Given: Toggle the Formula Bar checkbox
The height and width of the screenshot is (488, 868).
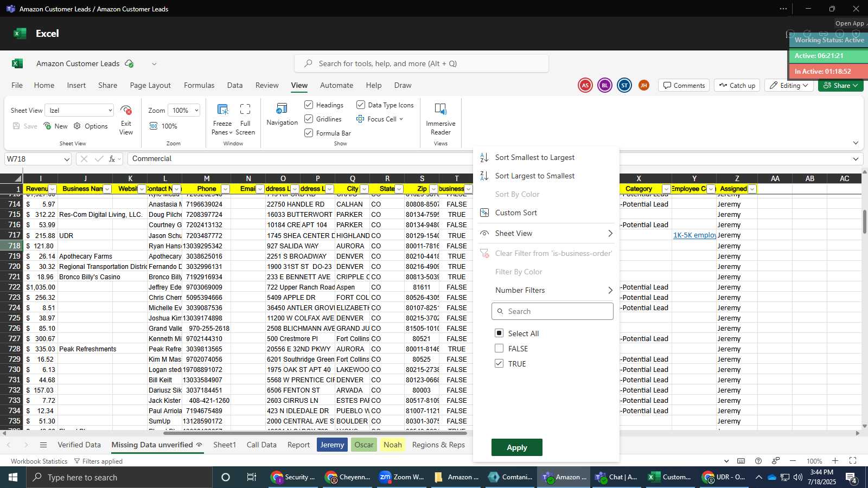Looking at the screenshot, I should [309, 133].
